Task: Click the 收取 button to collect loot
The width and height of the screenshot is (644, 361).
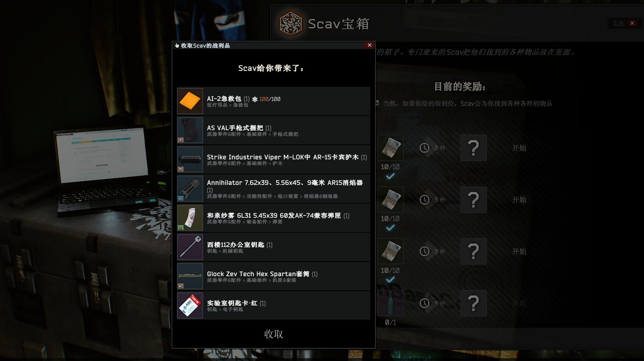Action: [274, 334]
